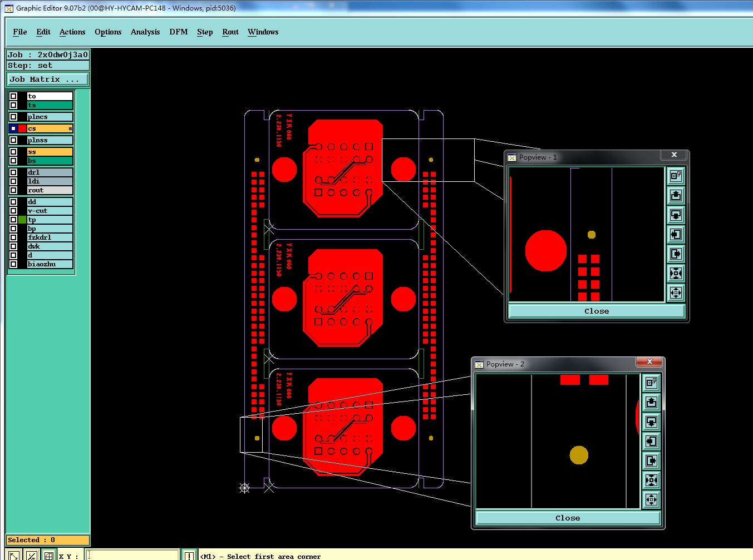Toggle the 'drl' layer checkbox
Screen dimensions: 753x560
pos(13,172)
